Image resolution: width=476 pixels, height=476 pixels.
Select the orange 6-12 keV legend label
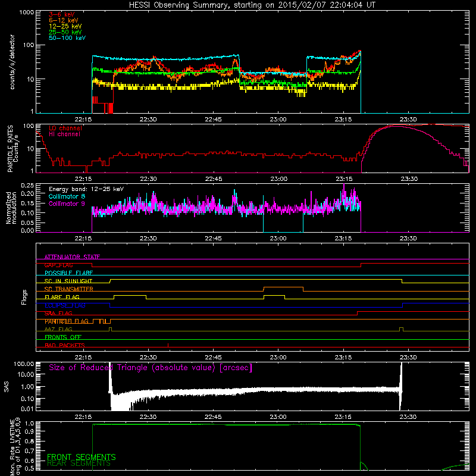(64, 20)
